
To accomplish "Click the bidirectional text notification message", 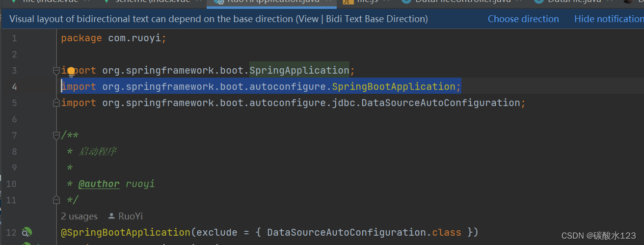I will pos(218,19).
